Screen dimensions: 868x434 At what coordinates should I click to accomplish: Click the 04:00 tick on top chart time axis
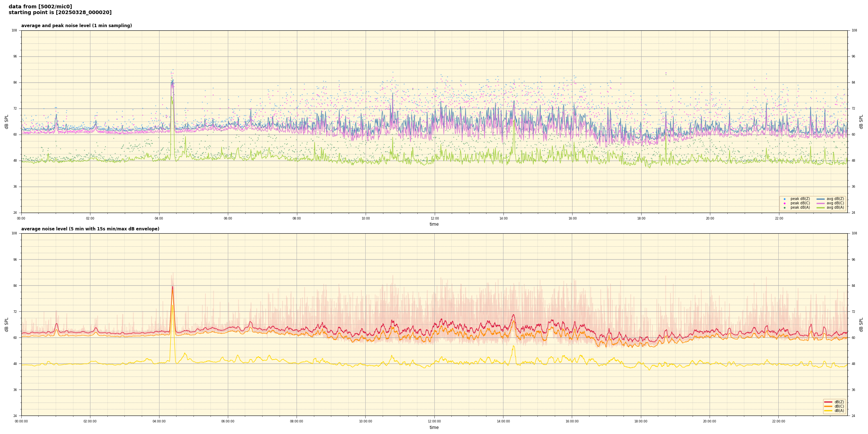159,218
